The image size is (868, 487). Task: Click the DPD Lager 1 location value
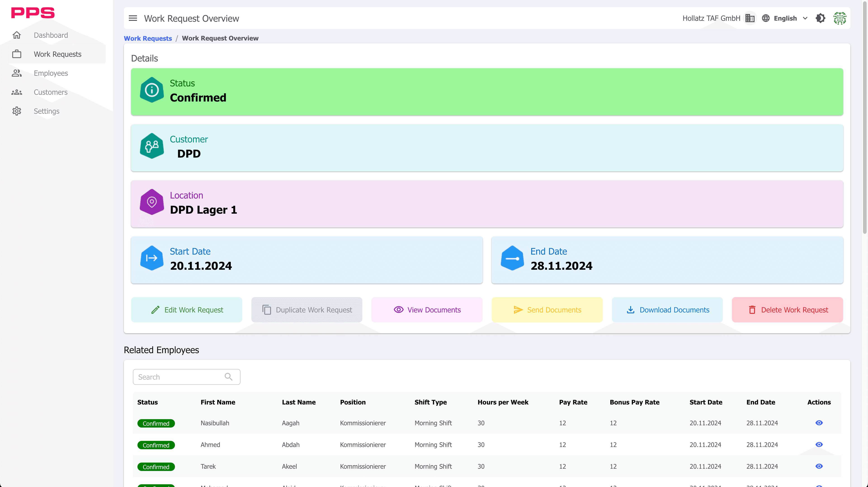[x=203, y=210]
